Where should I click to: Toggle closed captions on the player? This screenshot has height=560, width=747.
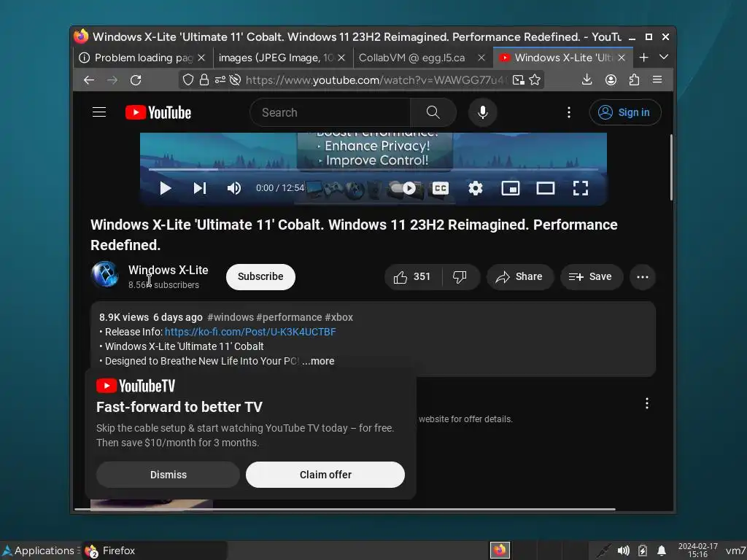tap(441, 189)
